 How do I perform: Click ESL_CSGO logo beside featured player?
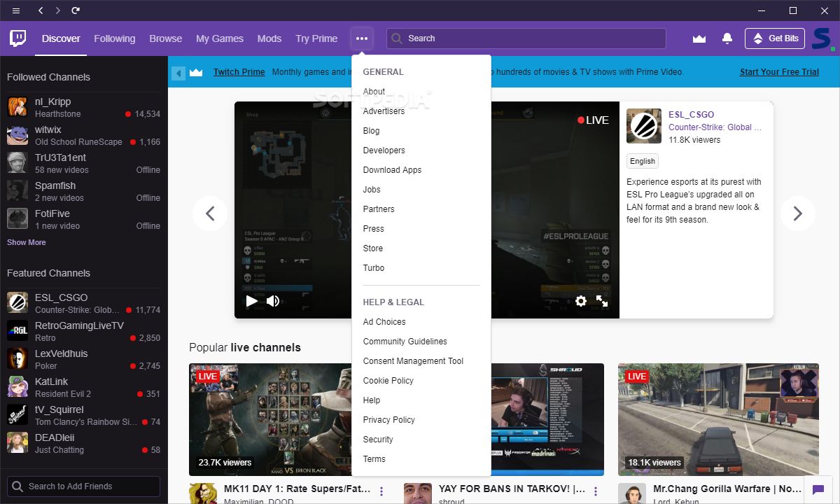tap(644, 126)
